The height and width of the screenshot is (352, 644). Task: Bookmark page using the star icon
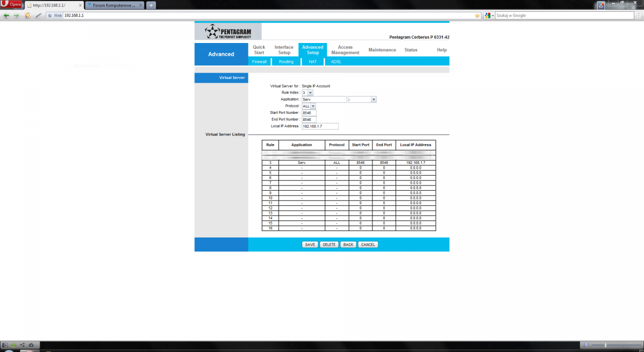477,16
